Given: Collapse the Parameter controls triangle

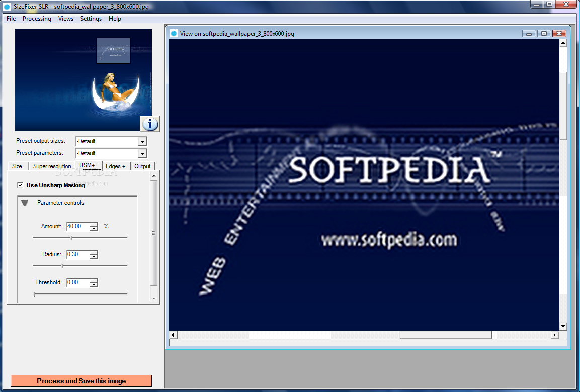Looking at the screenshot, I should (x=25, y=203).
